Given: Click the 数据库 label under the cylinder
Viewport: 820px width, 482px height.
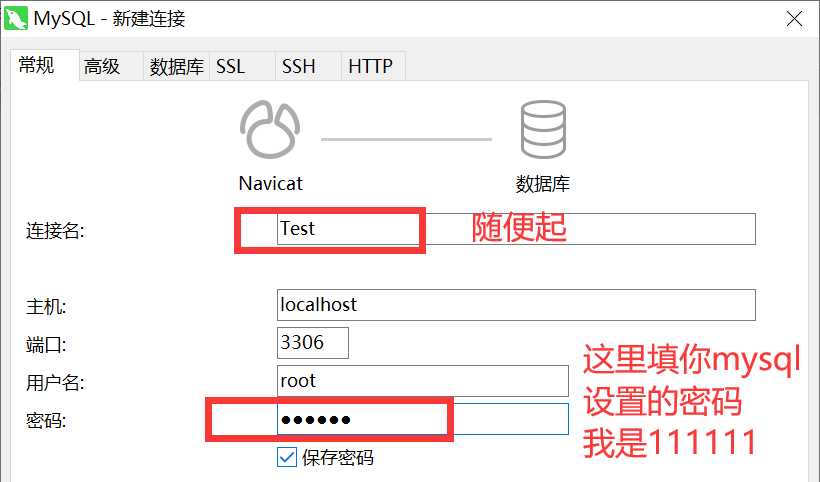Looking at the screenshot, I should point(543,184).
